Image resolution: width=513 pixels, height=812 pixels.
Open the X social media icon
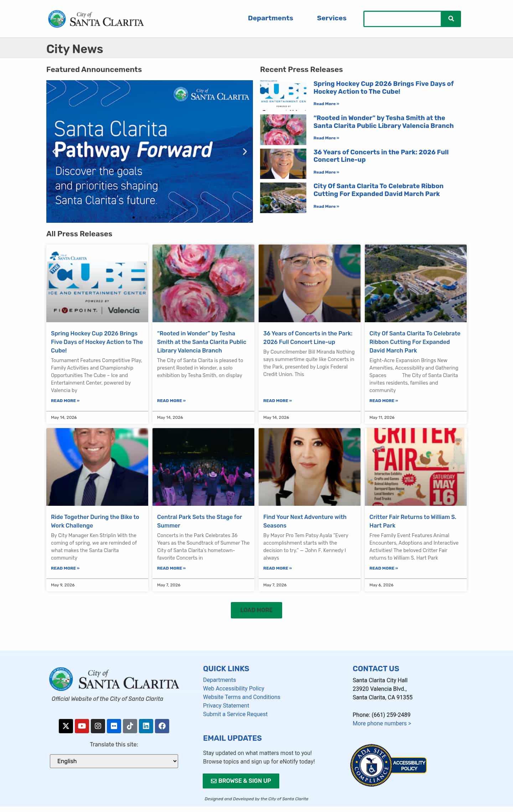66,726
